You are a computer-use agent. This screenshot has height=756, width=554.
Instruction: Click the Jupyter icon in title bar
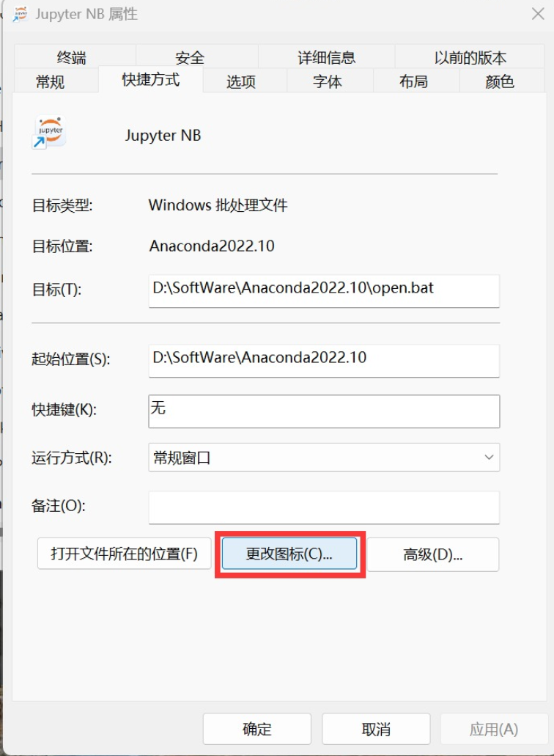click(x=21, y=14)
